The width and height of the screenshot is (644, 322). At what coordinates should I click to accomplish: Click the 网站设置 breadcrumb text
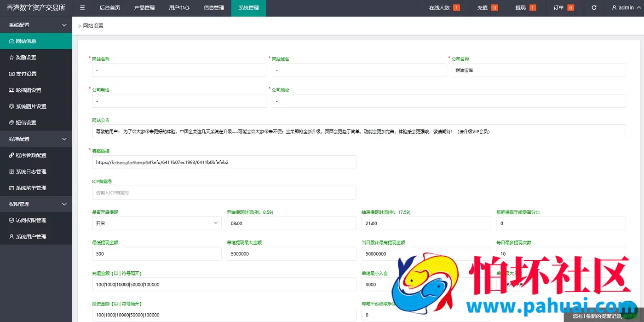click(x=93, y=26)
